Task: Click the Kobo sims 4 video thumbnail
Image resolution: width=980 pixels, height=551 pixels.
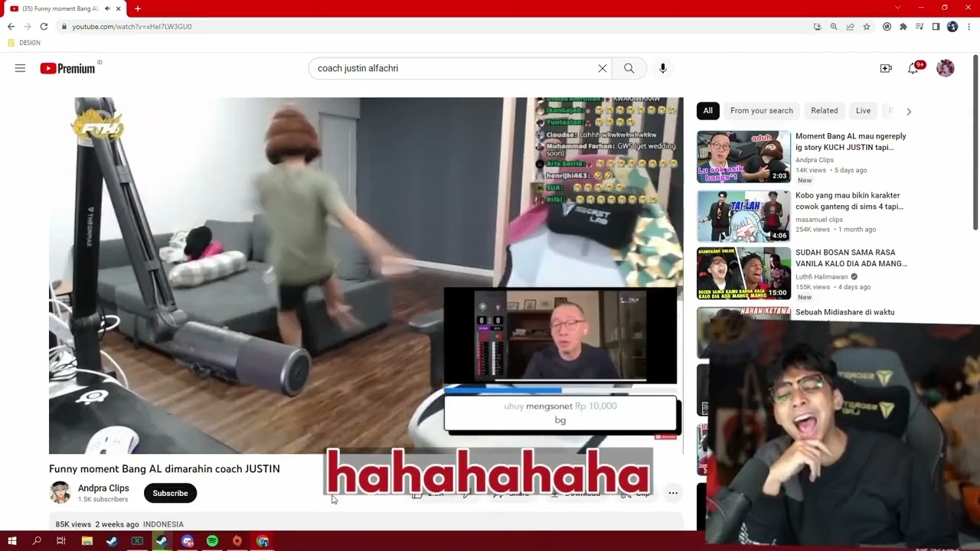Action: click(743, 216)
